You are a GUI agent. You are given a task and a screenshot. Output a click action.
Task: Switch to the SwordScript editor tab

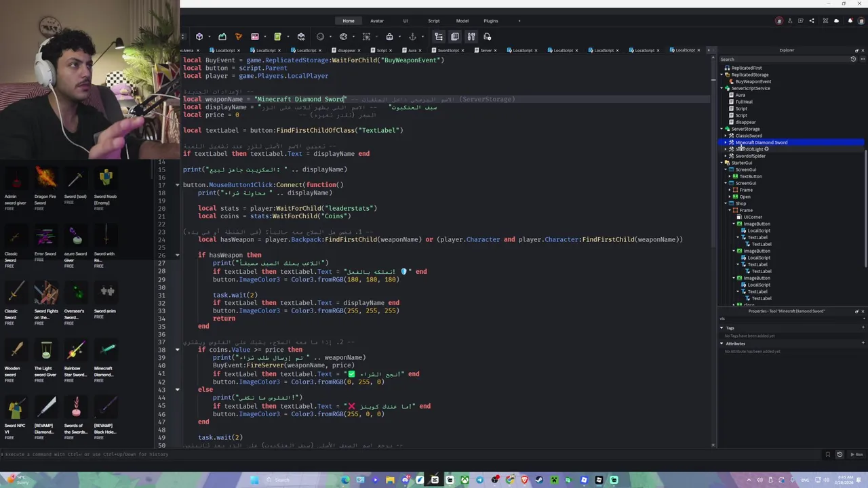tap(448, 50)
